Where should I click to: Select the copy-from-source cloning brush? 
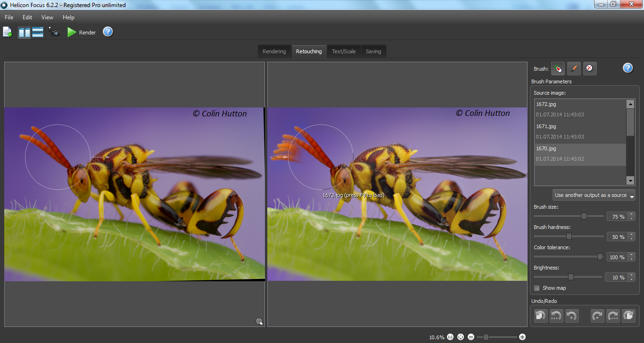pos(558,68)
